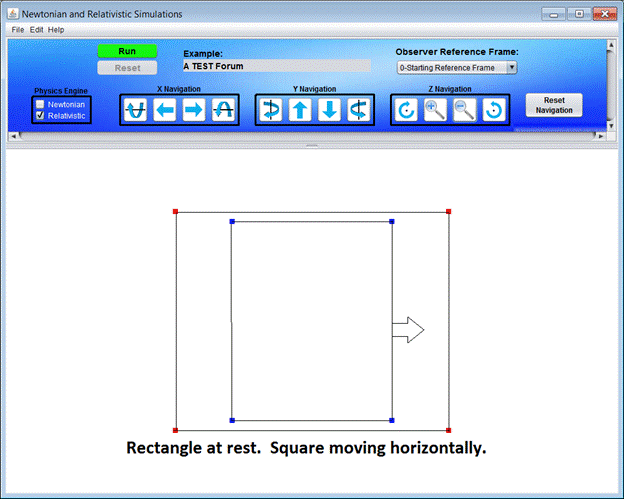Rotate around X axis using U-shaped arrow icon
The image size is (624, 499).
click(135, 110)
